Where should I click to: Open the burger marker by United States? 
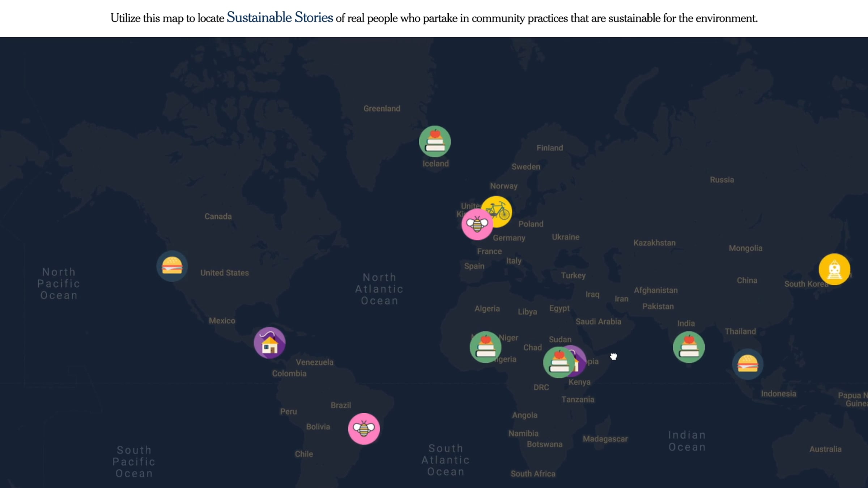click(172, 266)
